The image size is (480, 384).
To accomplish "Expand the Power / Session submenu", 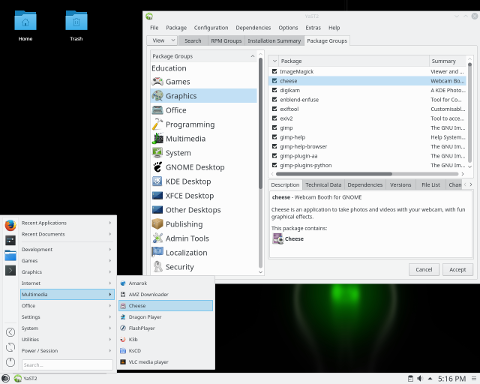I will (67, 351).
